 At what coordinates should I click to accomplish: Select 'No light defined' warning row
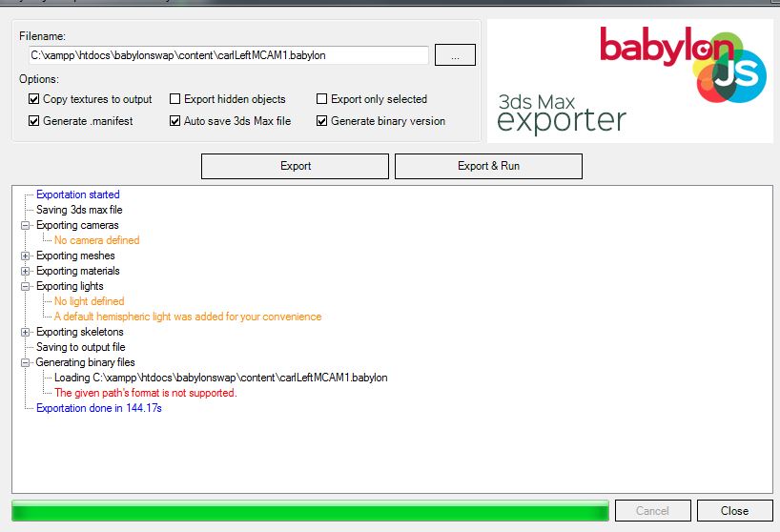[89, 301]
